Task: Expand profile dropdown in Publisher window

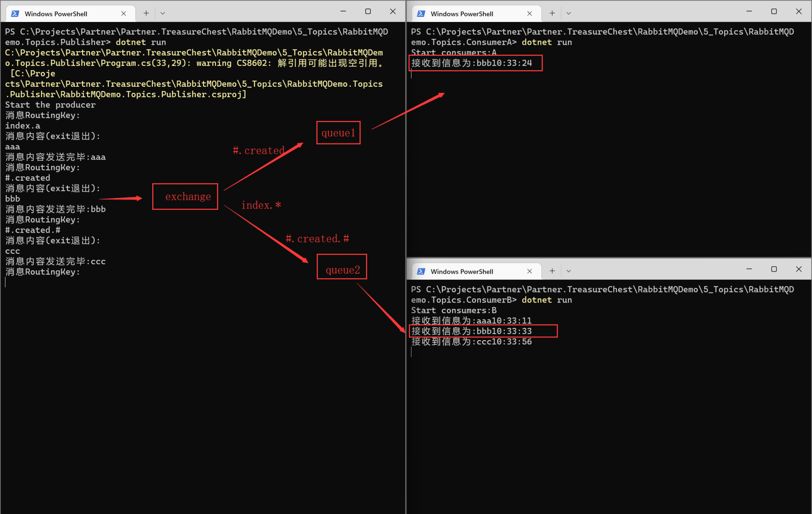Action: tap(163, 13)
